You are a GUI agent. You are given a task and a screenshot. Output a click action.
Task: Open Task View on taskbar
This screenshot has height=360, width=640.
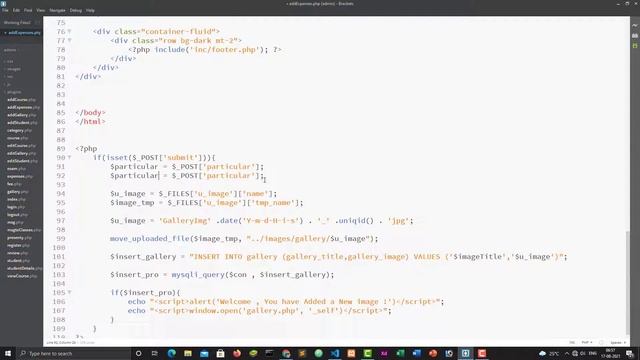tap(155, 353)
